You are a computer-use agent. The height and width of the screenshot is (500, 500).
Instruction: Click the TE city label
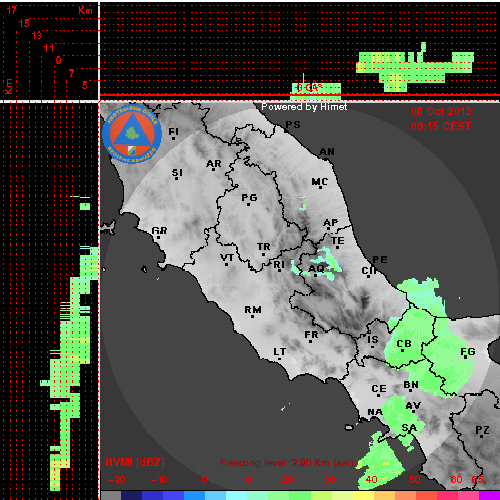pos(338,241)
